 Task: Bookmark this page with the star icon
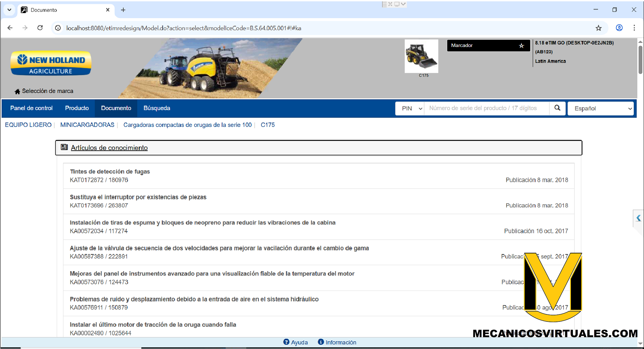(x=599, y=28)
